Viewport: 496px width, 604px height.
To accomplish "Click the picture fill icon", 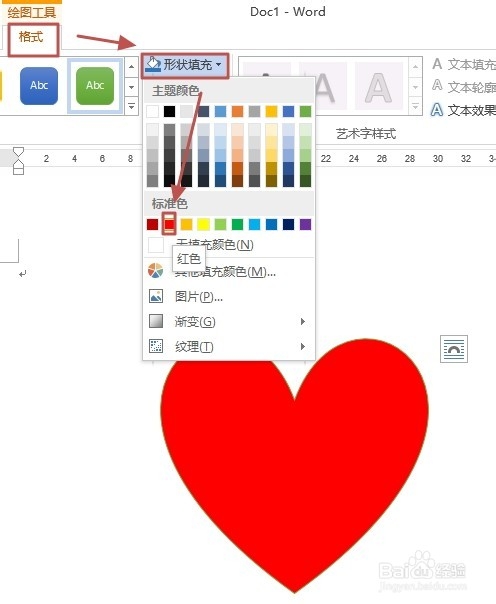I will coord(156,296).
